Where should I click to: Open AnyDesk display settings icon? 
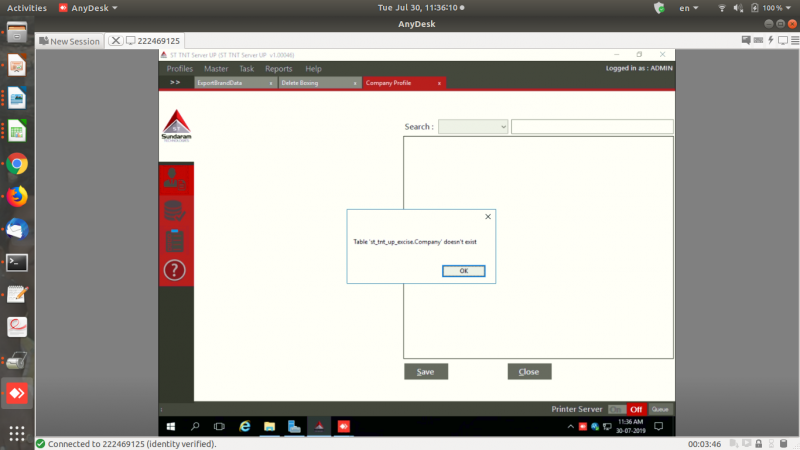click(783, 40)
